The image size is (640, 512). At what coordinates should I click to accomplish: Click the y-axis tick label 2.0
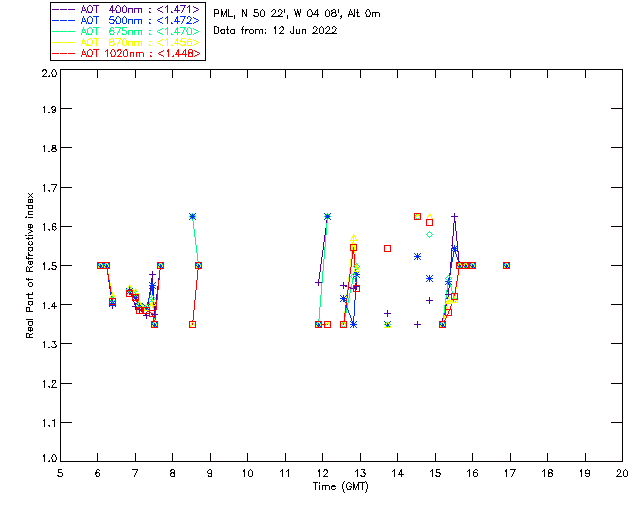click(49, 73)
